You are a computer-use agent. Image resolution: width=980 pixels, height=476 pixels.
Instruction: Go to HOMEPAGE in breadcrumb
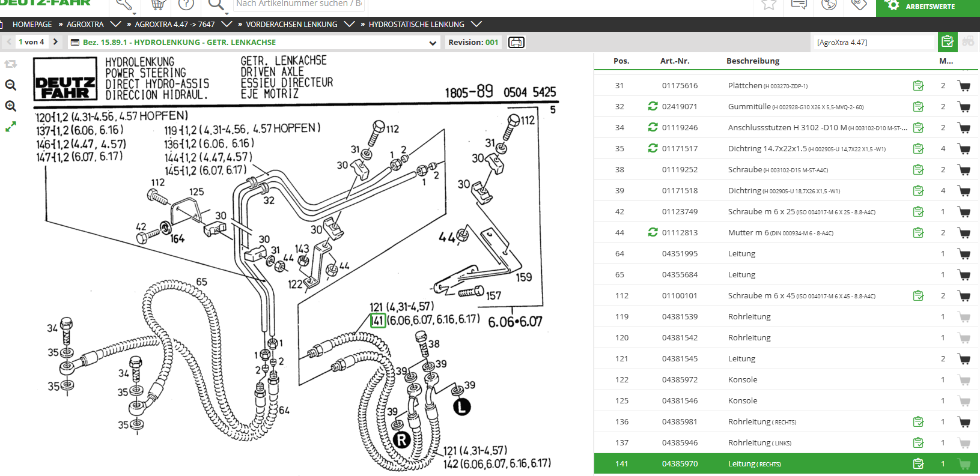click(32, 25)
